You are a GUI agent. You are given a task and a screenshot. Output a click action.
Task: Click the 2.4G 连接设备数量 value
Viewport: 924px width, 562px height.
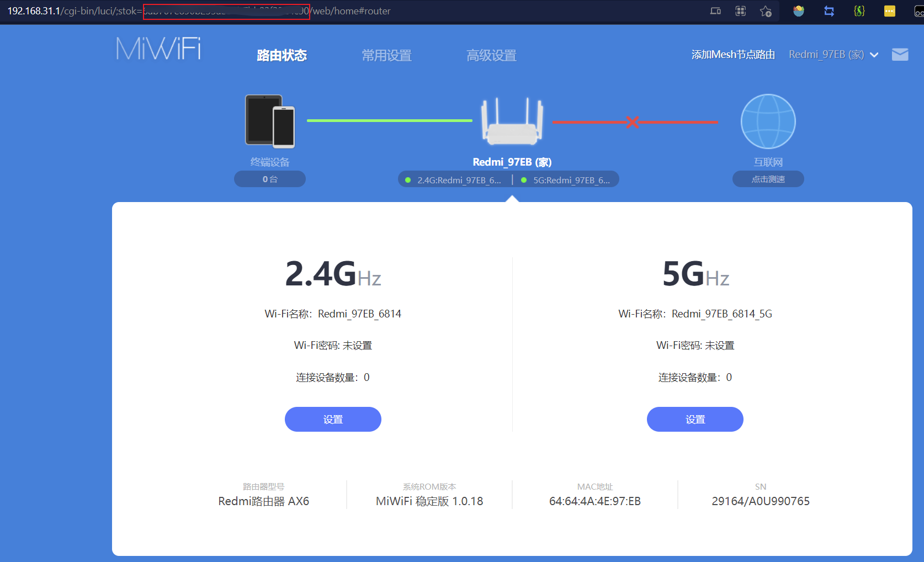(367, 378)
